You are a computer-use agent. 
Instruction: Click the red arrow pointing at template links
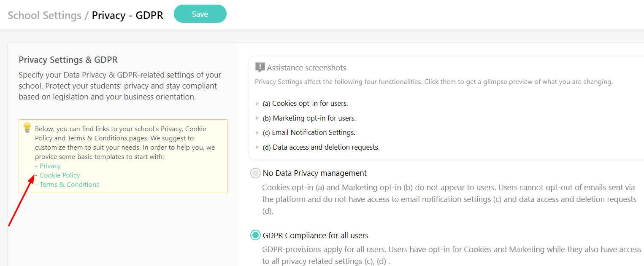pyautogui.click(x=21, y=202)
